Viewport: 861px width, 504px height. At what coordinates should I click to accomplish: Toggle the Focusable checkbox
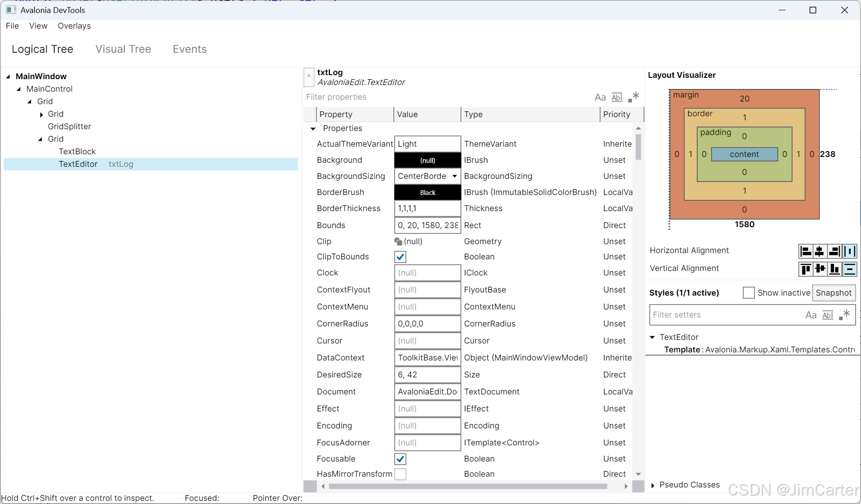(401, 459)
